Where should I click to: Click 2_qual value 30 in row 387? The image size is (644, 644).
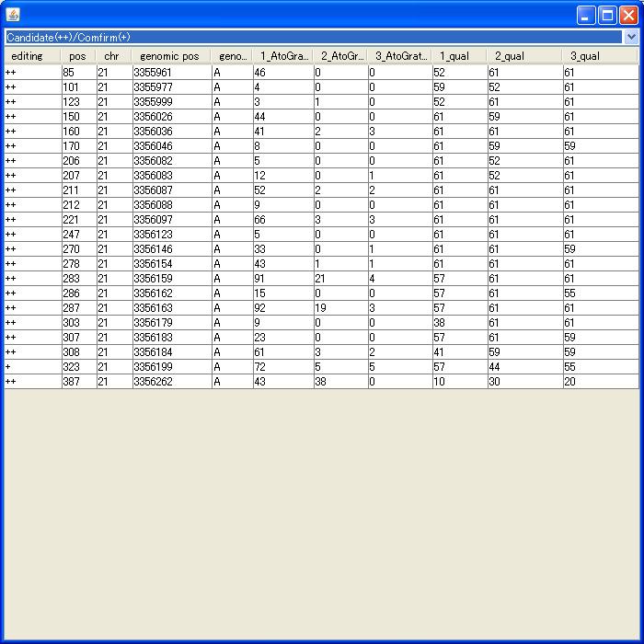(525, 382)
